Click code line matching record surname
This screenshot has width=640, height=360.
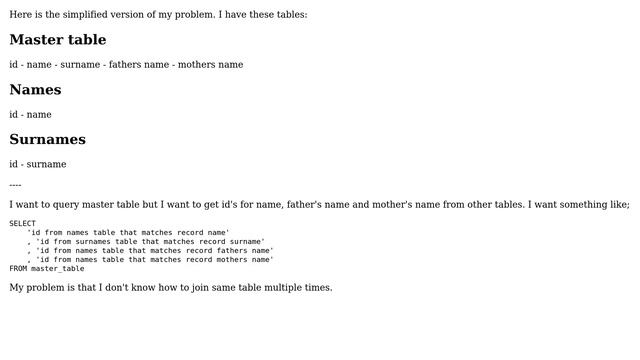pos(146,242)
